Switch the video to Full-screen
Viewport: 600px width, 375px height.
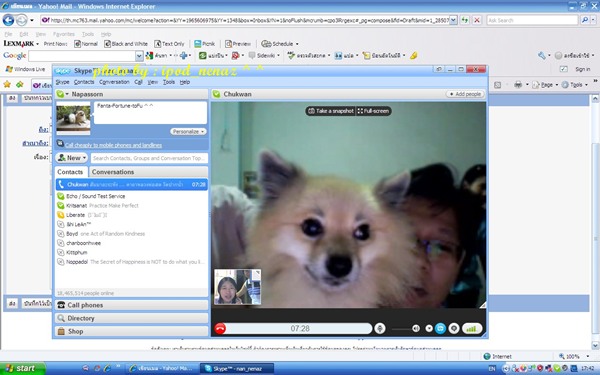[373, 111]
